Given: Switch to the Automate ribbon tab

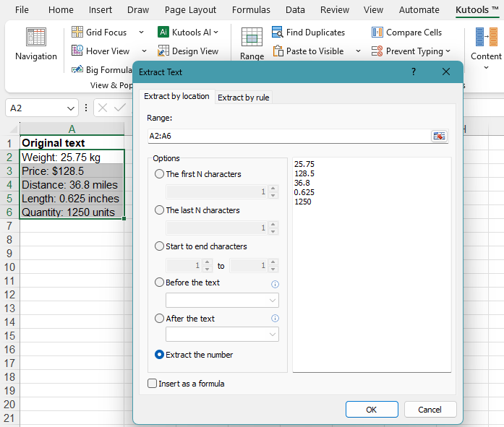Looking at the screenshot, I should (419, 10).
